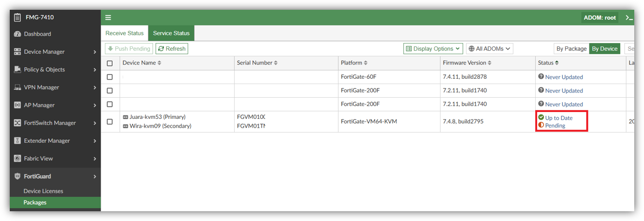Click the Device Manager icon in sidebar

point(18,52)
